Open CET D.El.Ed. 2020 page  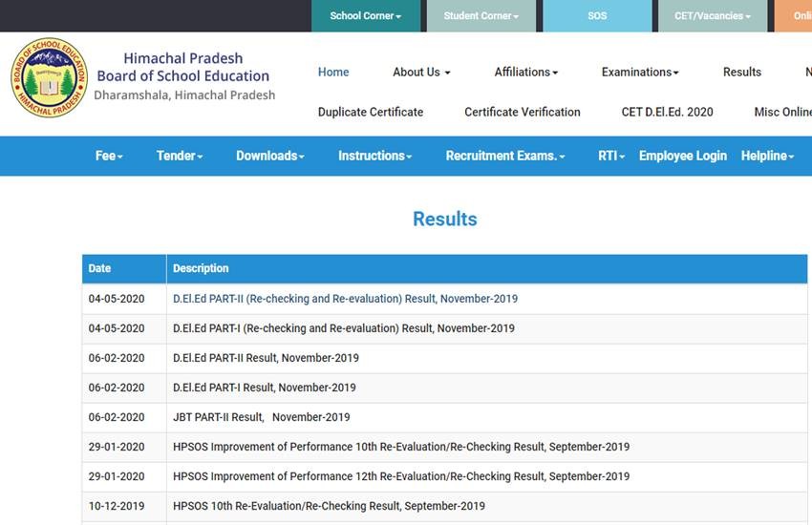tap(667, 112)
